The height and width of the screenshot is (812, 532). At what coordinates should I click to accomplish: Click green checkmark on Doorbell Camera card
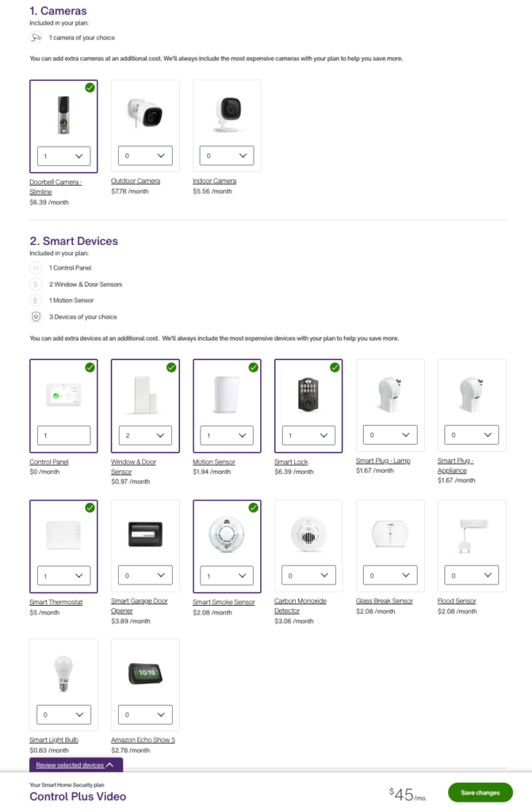coord(90,87)
